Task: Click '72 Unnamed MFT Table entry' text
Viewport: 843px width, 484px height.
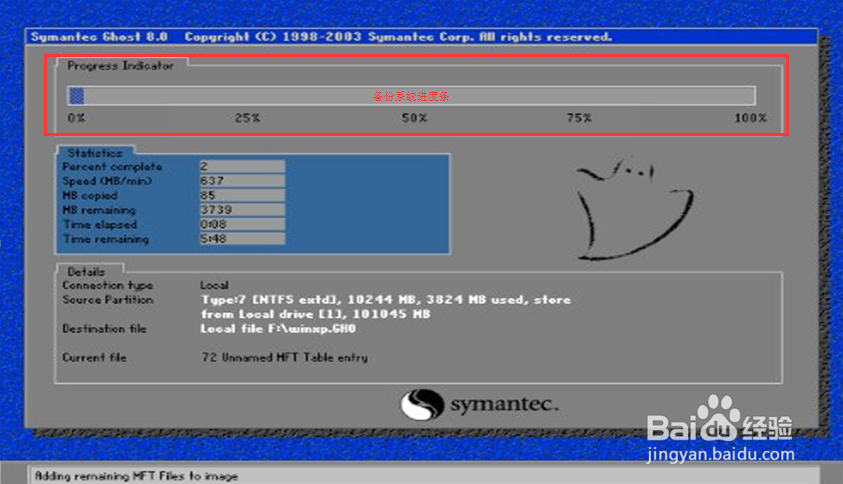Action: point(285,358)
